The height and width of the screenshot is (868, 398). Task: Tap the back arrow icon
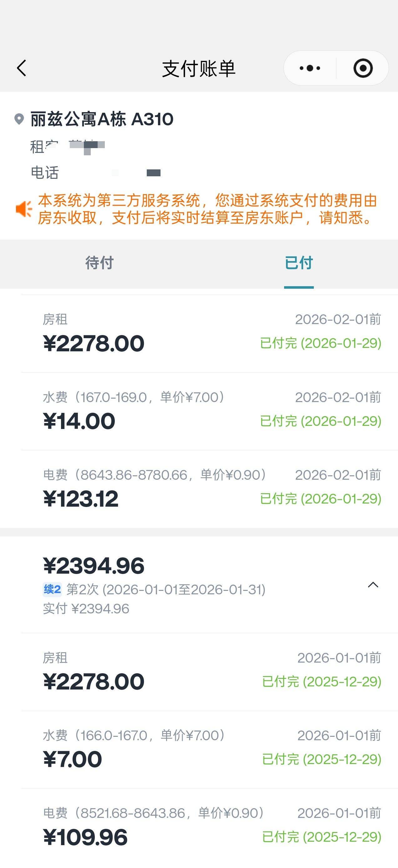(x=22, y=68)
